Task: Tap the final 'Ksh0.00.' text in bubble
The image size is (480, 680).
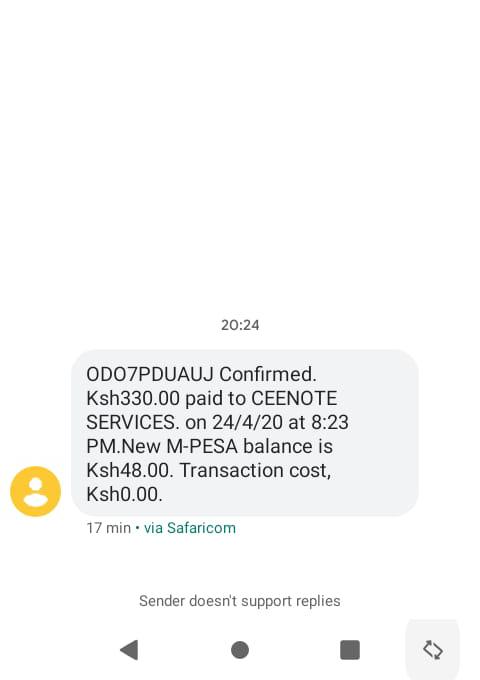Action: [124, 494]
